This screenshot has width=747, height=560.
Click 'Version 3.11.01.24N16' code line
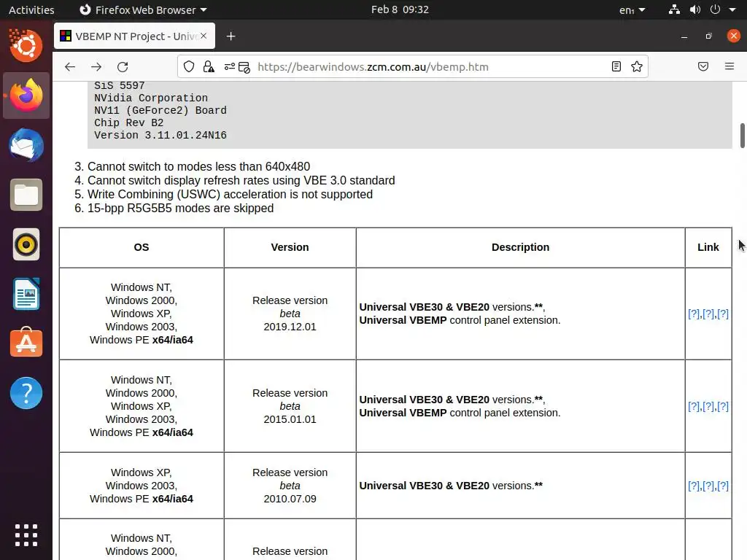[160, 135]
